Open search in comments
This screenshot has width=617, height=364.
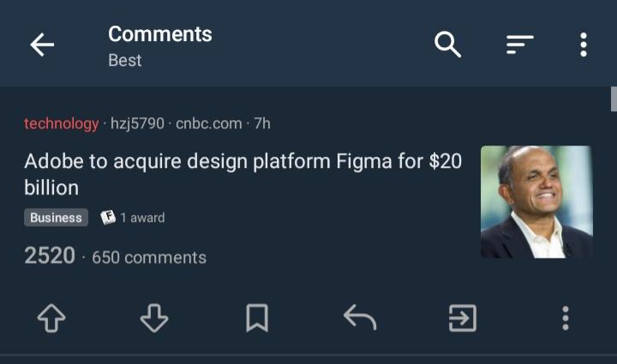447,45
